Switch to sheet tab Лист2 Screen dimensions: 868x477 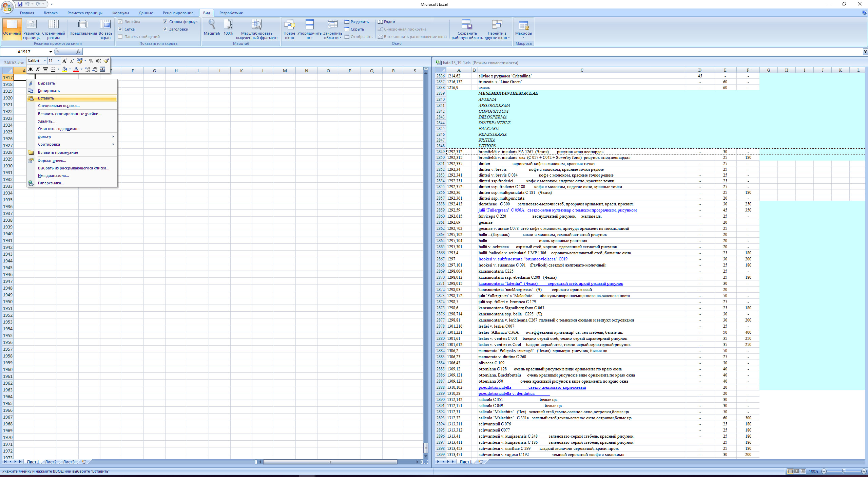click(x=51, y=462)
